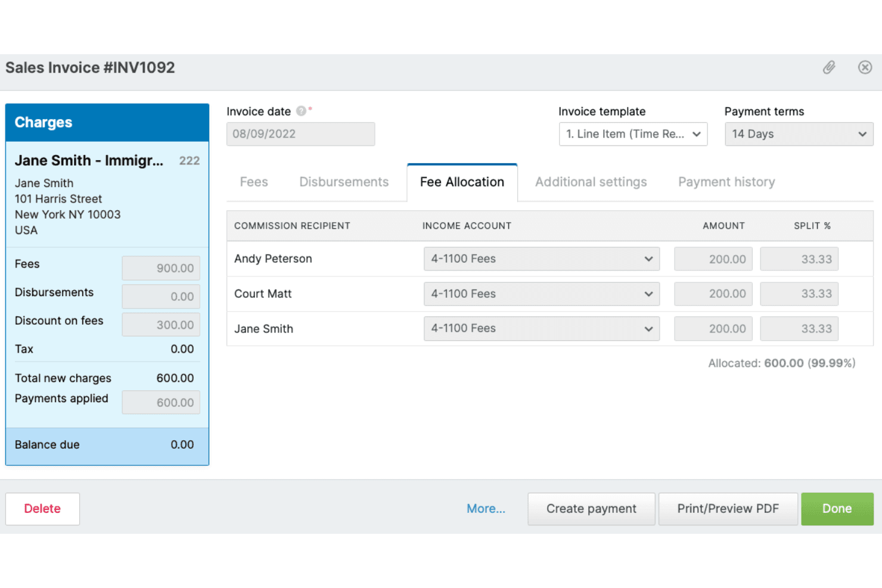
Task: Click the paperclip attachment icon
Action: pos(829,67)
